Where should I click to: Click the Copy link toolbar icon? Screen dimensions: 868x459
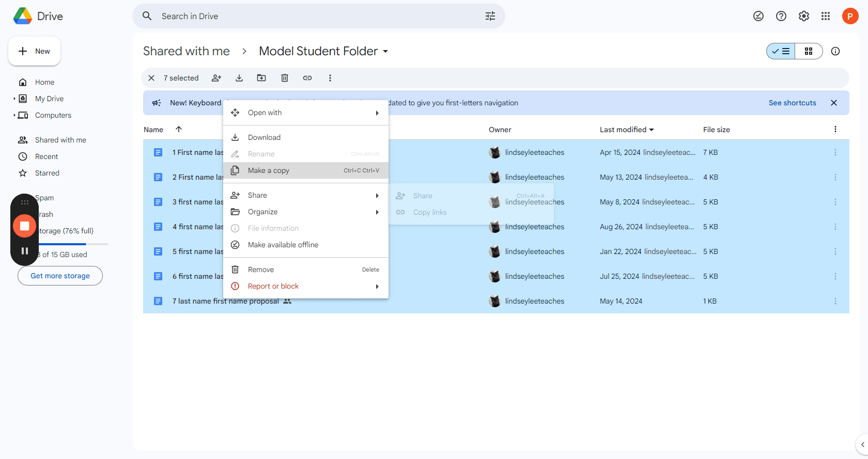coord(307,78)
